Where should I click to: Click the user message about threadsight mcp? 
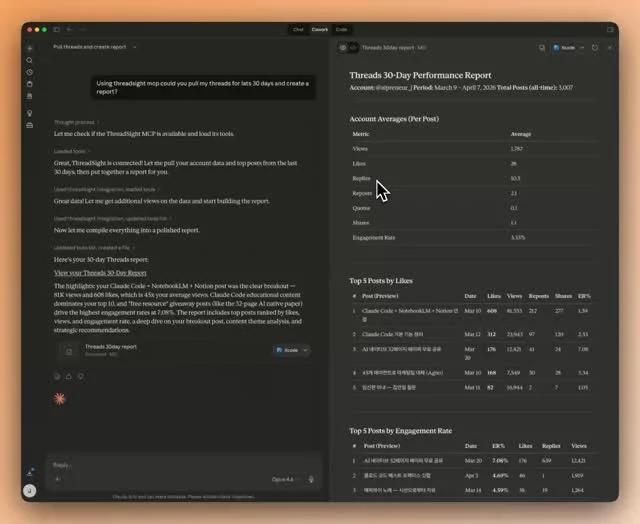[203, 87]
